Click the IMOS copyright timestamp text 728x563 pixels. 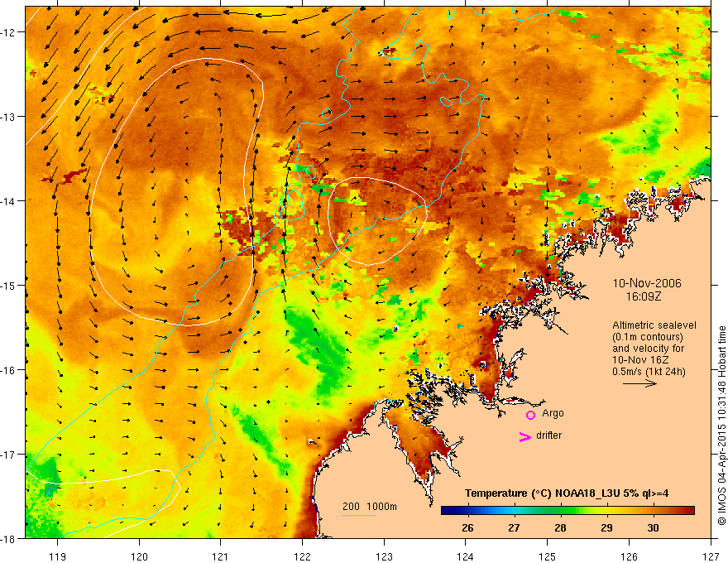point(721,426)
